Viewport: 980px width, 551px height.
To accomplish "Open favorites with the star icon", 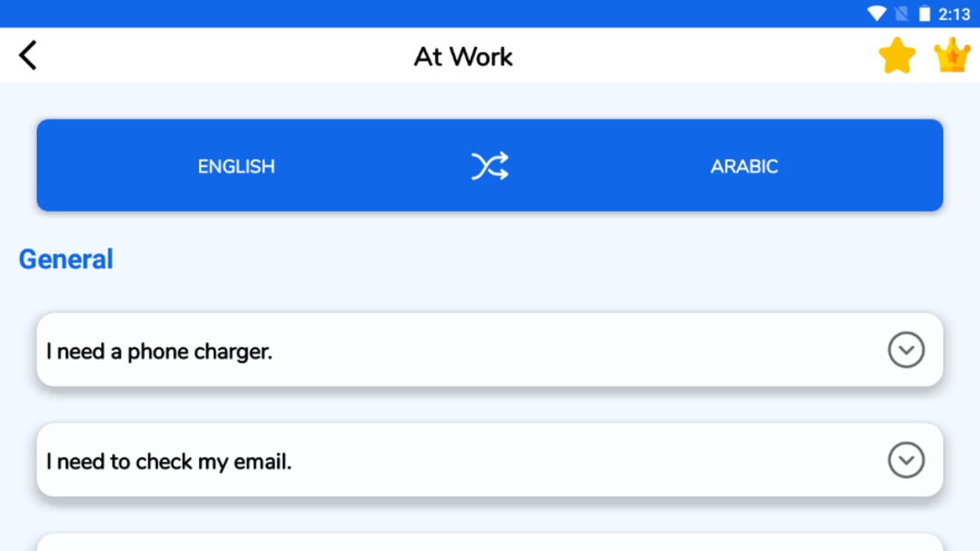I will tap(896, 56).
